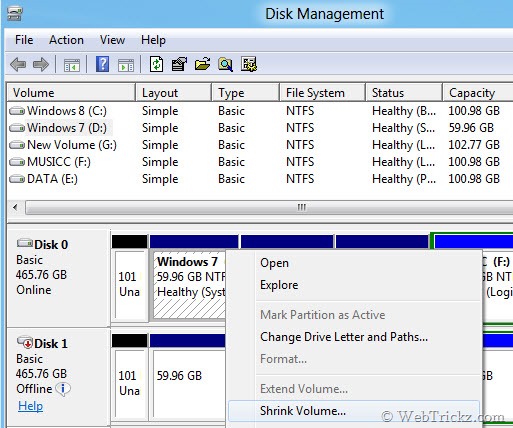Select the 59.96 GB partition on Disk 1

point(189,377)
